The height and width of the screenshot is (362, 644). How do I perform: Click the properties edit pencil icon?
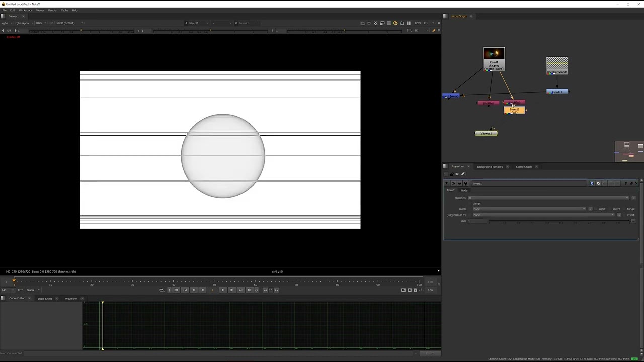coord(463,174)
